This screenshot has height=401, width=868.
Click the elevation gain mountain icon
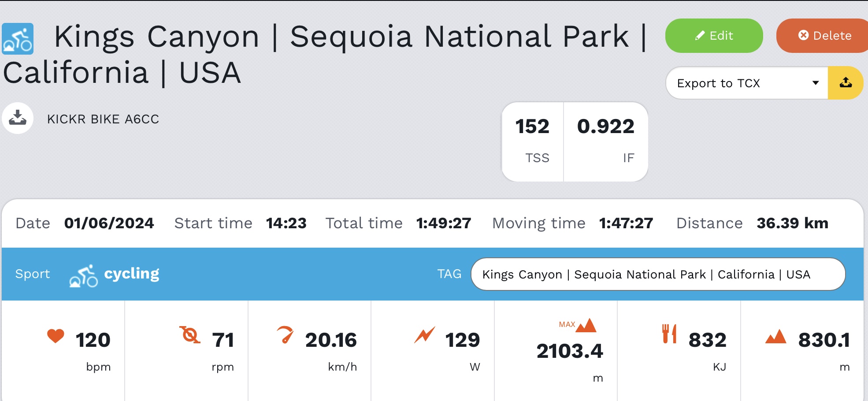coord(776,336)
